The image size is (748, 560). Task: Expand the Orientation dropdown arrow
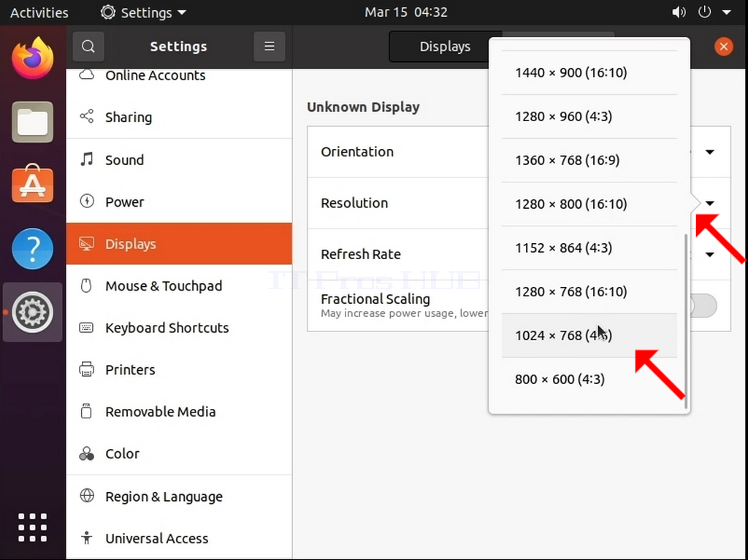pyautogui.click(x=710, y=152)
